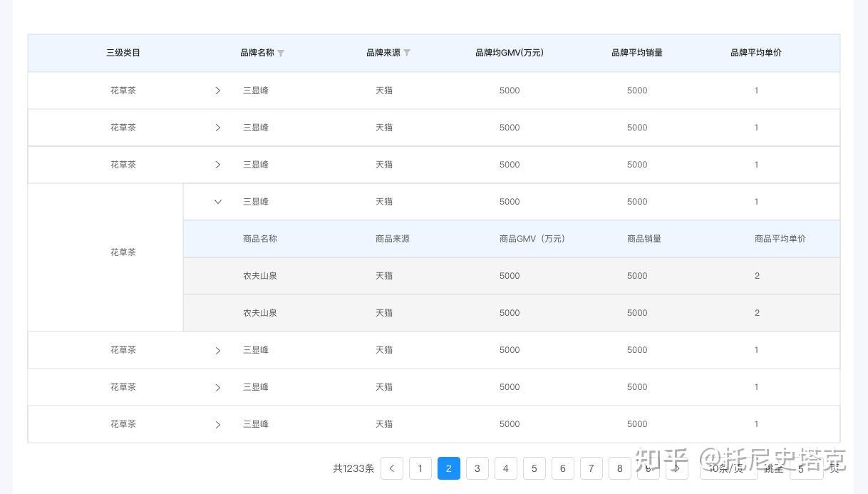Click the 品牌均GMV(万元) column header
Screen dimensions: 868x494
[x=510, y=53]
